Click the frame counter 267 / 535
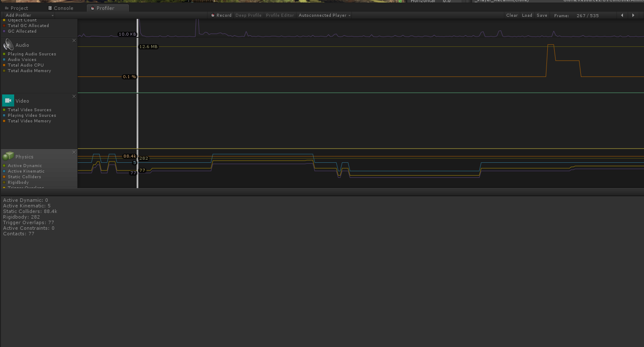 tap(588, 15)
